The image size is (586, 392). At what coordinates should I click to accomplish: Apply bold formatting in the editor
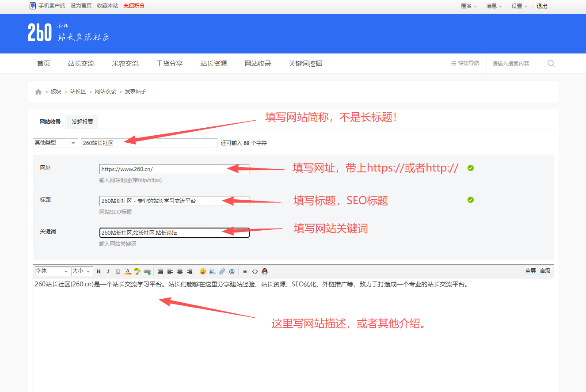98,271
